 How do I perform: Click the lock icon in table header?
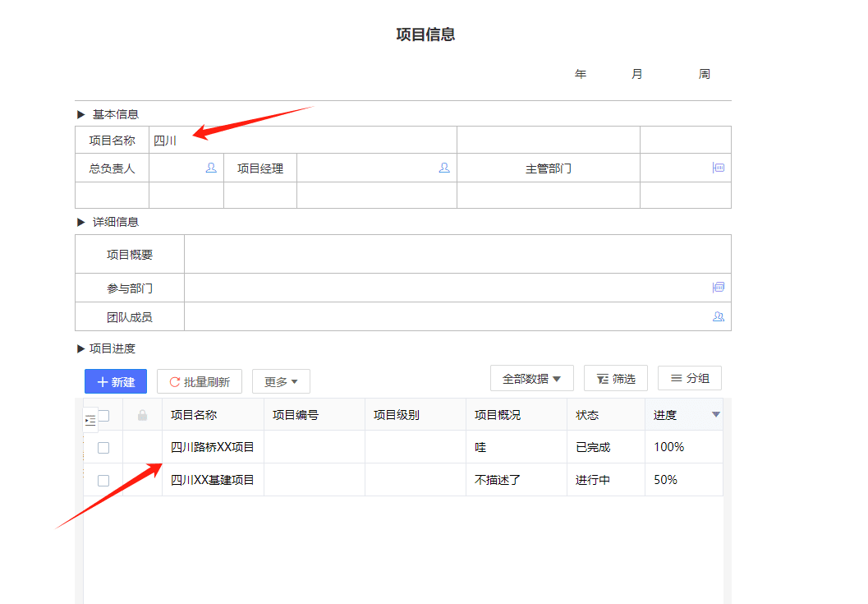[142, 415]
